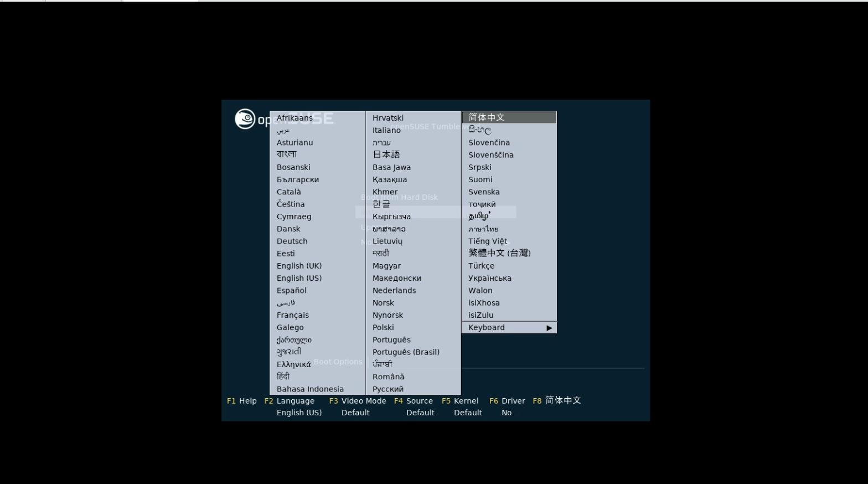Select Slovenščina language
This screenshot has width=868, height=484.
tap(491, 155)
